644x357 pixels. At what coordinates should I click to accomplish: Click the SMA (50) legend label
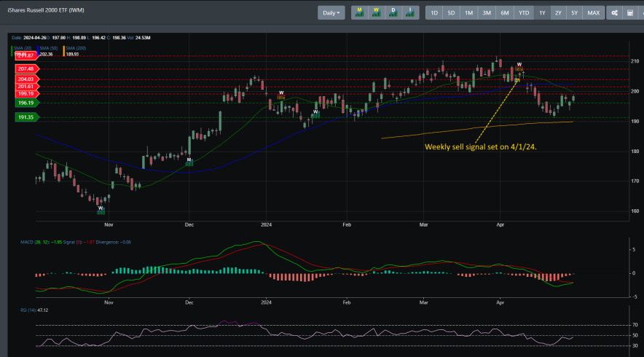click(49, 48)
